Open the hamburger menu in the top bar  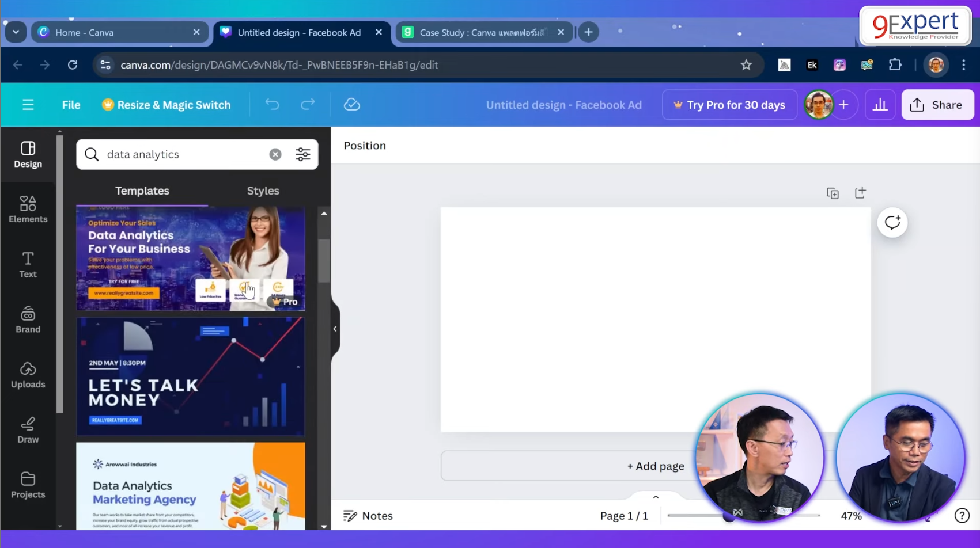(28, 105)
